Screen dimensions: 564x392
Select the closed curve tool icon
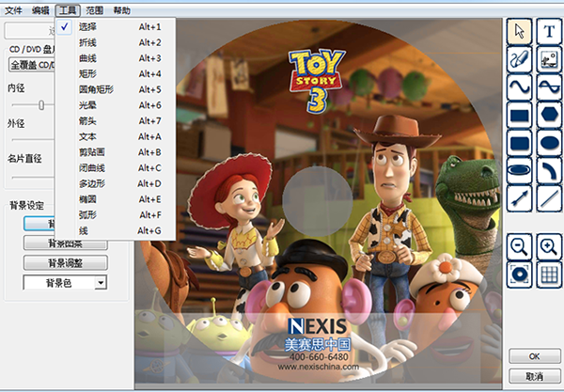click(x=549, y=87)
